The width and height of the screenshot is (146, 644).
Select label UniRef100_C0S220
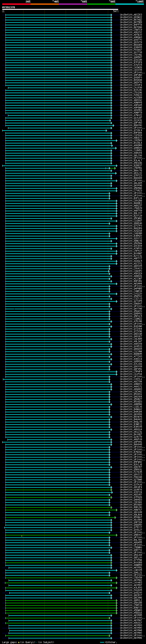point(131,294)
